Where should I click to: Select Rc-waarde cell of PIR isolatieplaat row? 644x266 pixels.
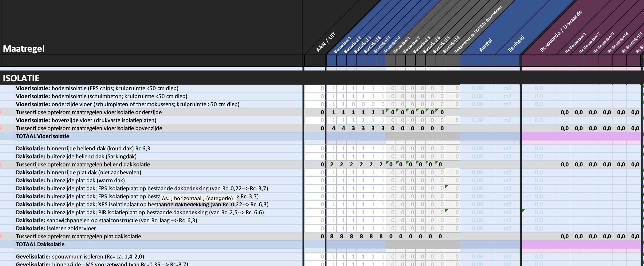[x=539, y=212]
